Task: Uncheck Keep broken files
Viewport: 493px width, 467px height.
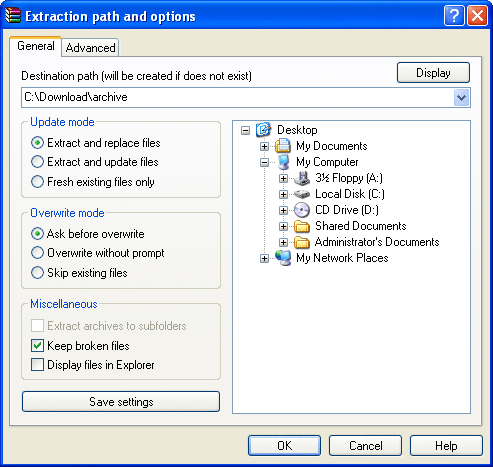Action: point(37,346)
